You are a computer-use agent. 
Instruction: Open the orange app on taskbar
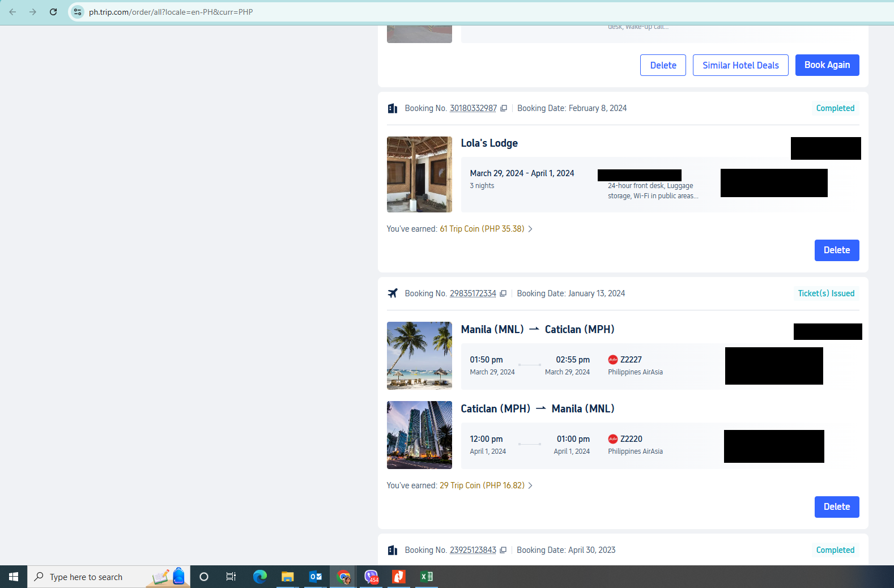[399, 577]
